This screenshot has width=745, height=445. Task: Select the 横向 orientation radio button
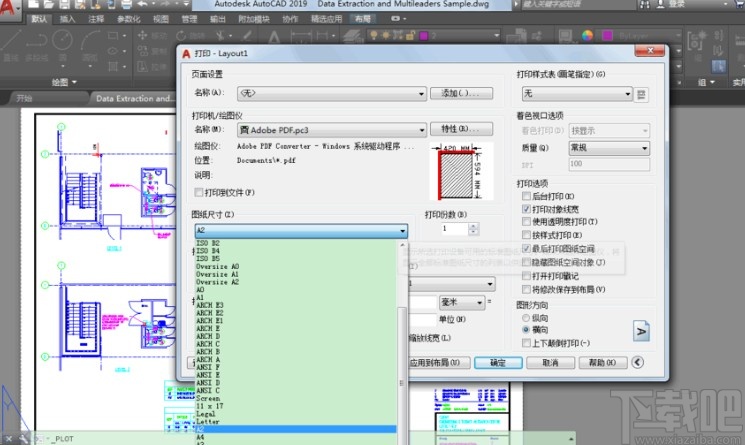point(526,330)
